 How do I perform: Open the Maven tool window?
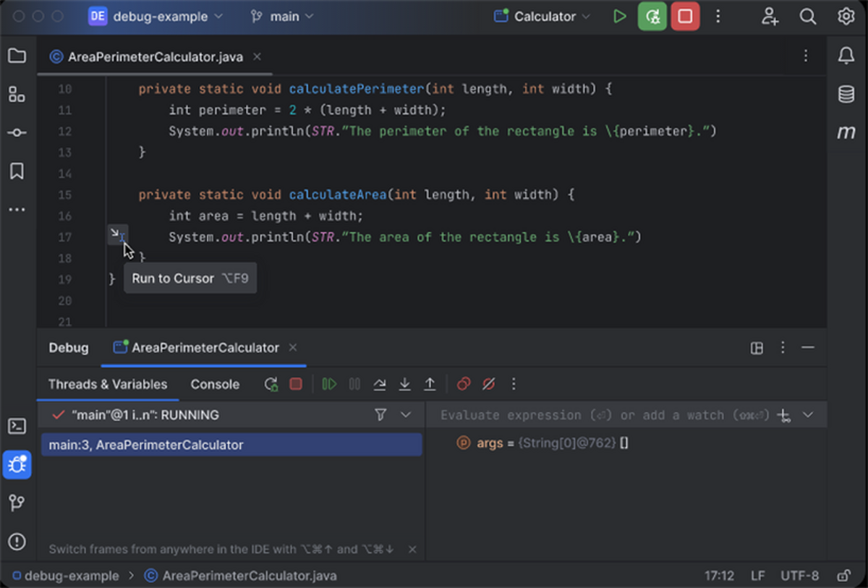click(846, 132)
